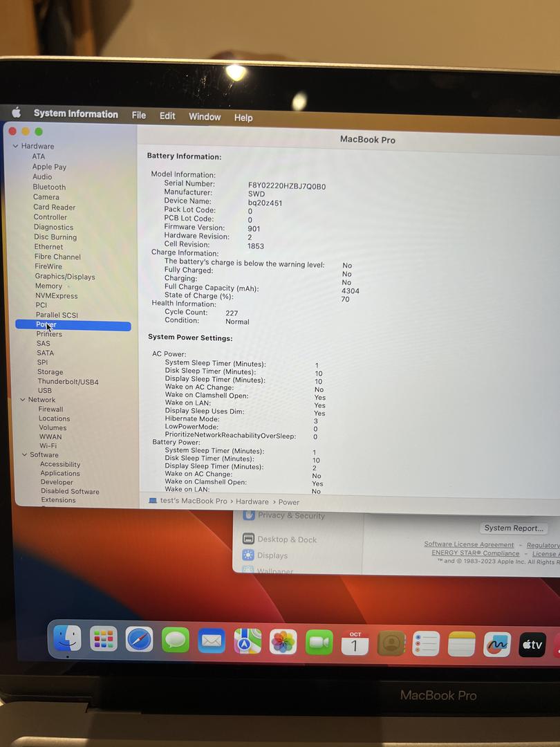Select Diagnostics in the sidebar
560x747 pixels.
53,228
